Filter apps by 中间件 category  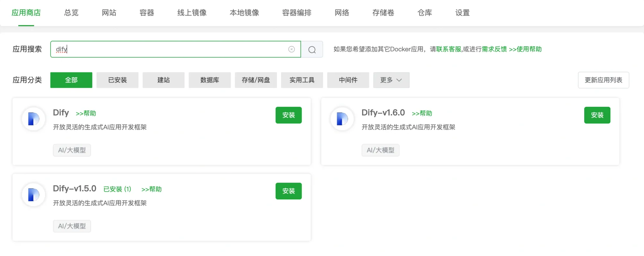click(x=348, y=80)
